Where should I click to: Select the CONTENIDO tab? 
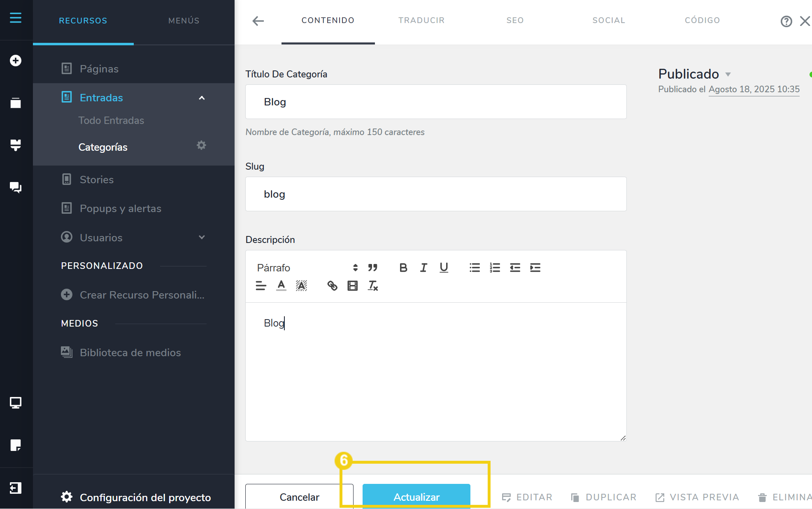click(x=328, y=21)
